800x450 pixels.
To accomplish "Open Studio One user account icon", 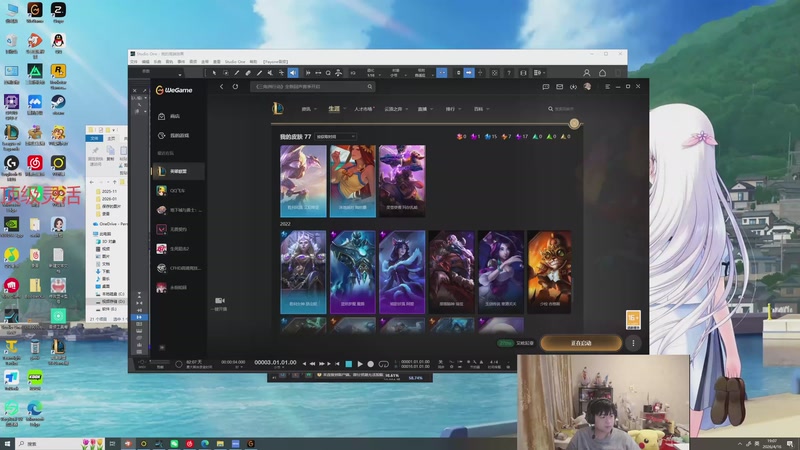I will tap(587, 73).
